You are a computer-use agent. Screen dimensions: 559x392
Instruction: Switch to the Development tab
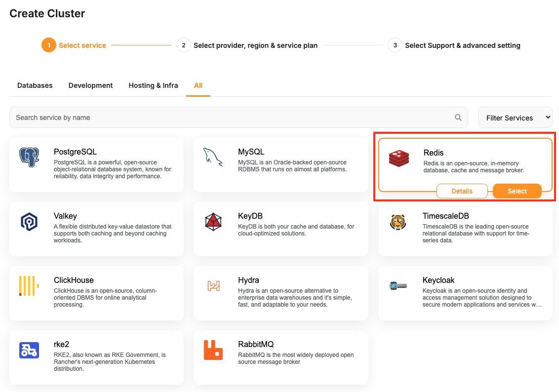click(91, 85)
